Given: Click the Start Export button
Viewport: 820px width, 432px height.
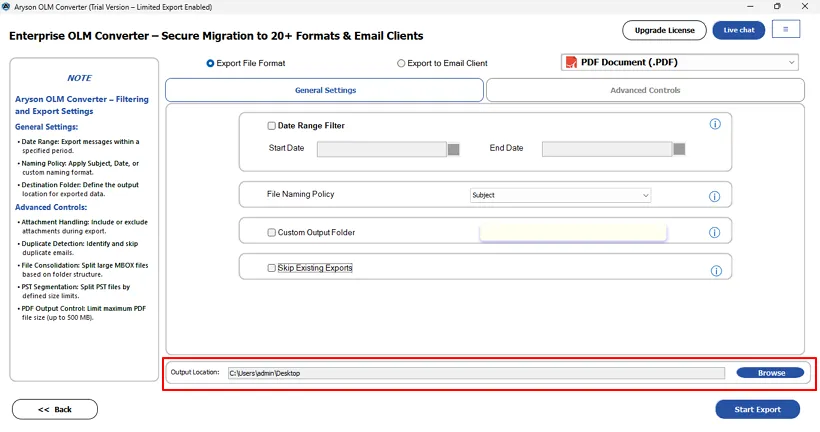Looking at the screenshot, I should (x=757, y=409).
